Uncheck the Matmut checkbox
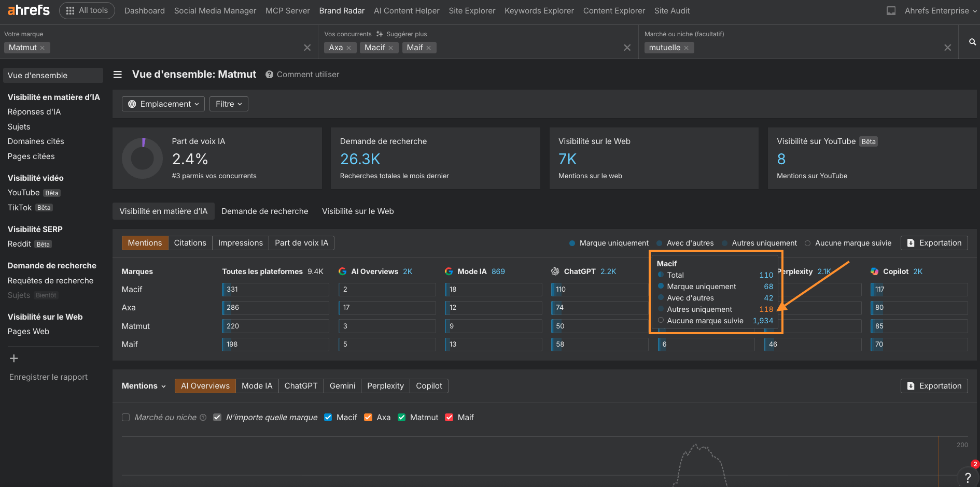This screenshot has width=980, height=487. click(x=401, y=418)
